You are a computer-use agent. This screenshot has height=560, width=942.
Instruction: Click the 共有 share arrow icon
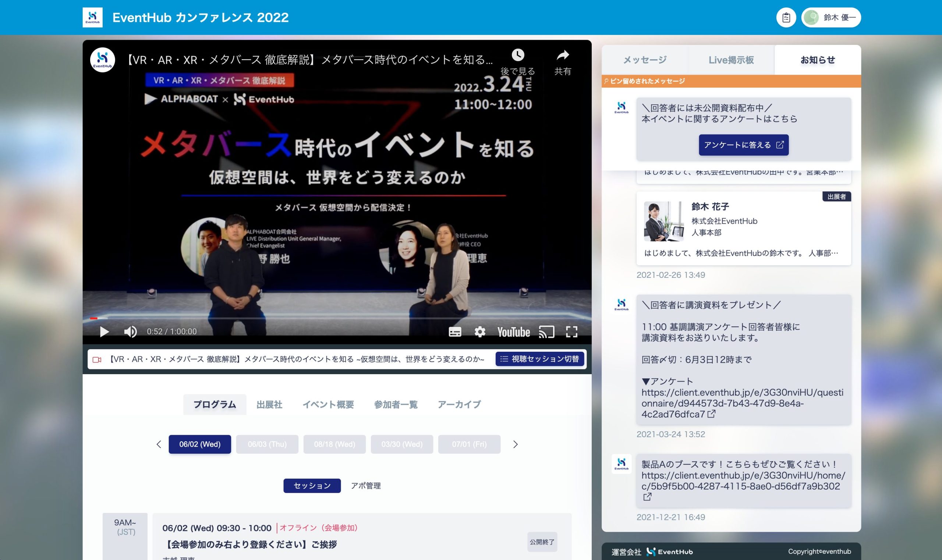(562, 55)
